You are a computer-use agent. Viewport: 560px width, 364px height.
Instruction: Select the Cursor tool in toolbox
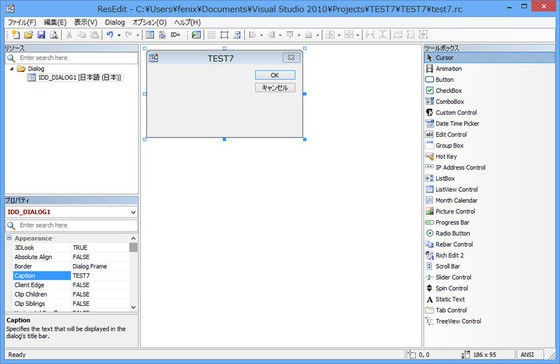489,58
